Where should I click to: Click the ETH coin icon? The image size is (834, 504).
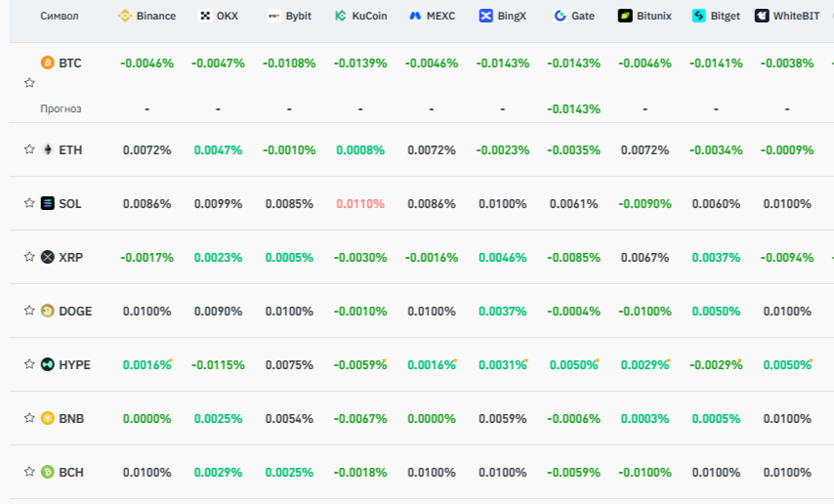pyautogui.click(x=47, y=149)
